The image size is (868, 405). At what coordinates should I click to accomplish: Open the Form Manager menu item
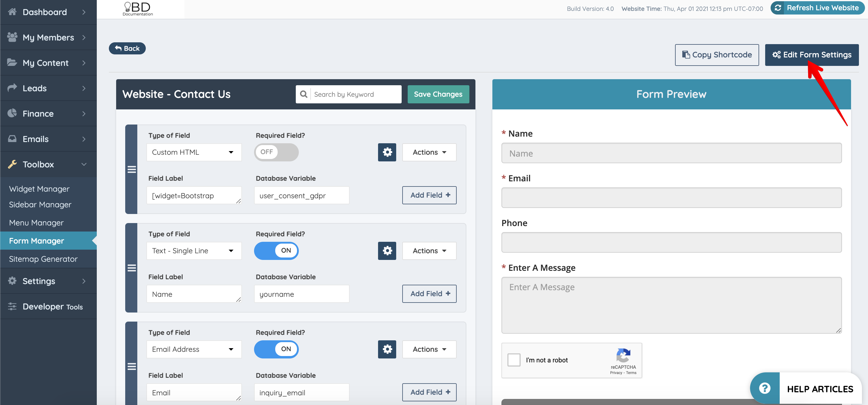coord(36,240)
